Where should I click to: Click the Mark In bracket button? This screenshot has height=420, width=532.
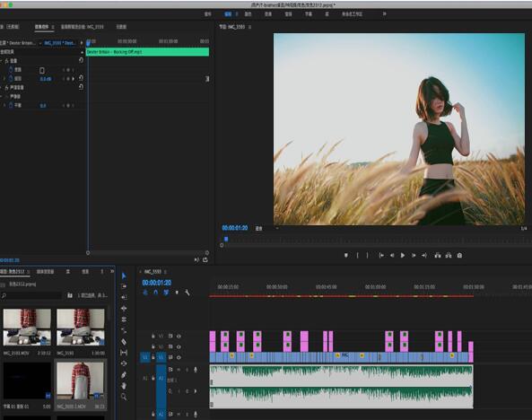(357, 256)
